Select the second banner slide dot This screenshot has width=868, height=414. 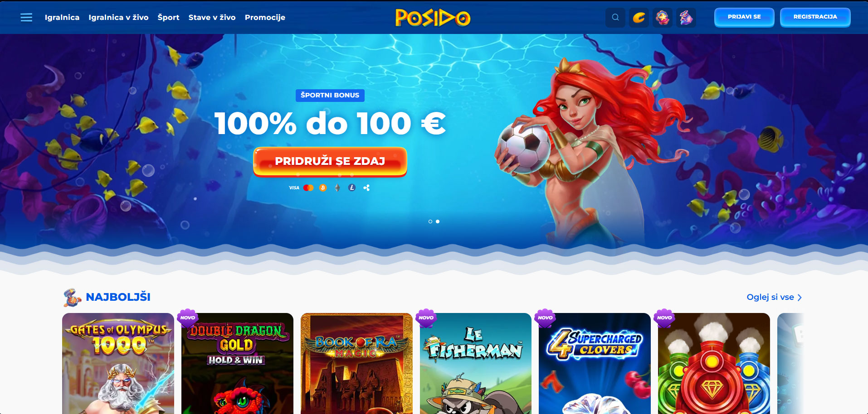[x=438, y=221]
